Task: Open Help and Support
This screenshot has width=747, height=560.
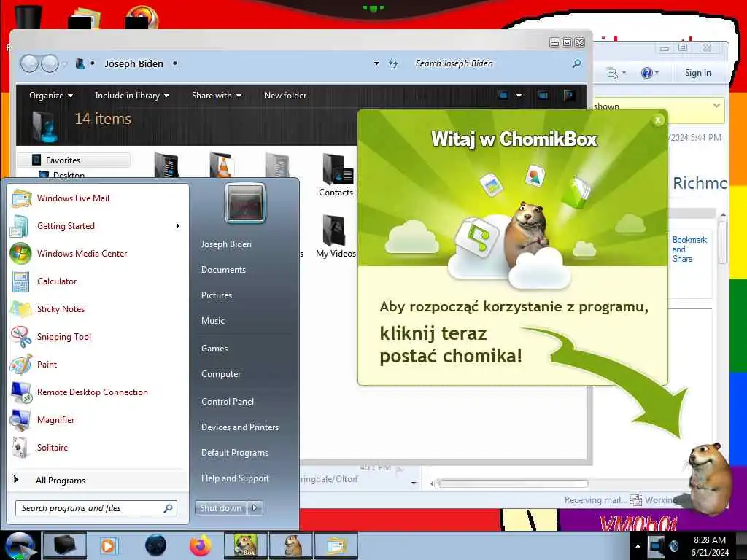Action: click(235, 478)
